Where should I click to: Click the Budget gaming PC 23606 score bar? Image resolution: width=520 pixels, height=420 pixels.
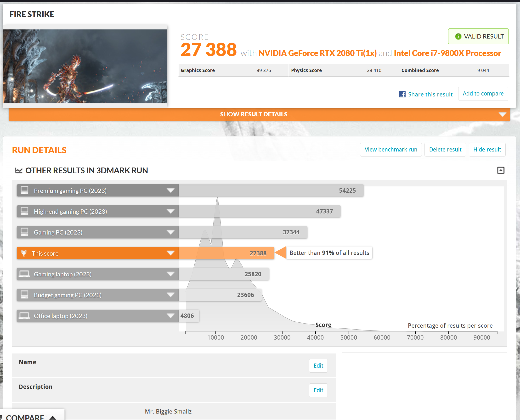pyautogui.click(x=220, y=295)
